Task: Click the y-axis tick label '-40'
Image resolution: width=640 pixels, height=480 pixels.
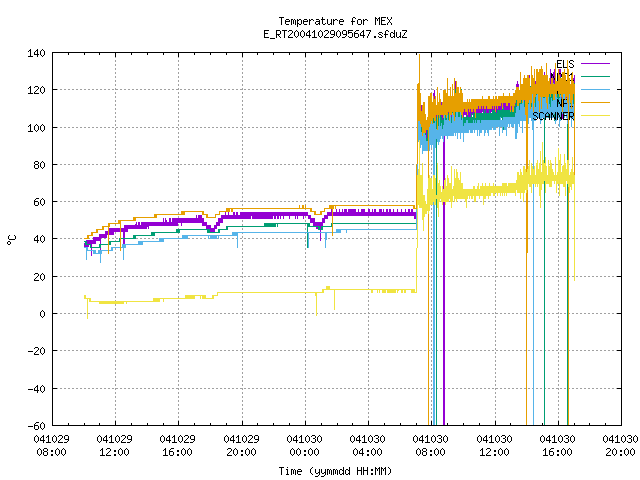Action: coord(36,389)
